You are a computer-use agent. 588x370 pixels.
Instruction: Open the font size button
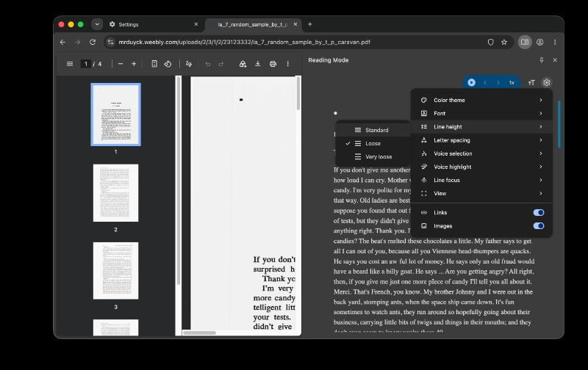pyautogui.click(x=531, y=83)
